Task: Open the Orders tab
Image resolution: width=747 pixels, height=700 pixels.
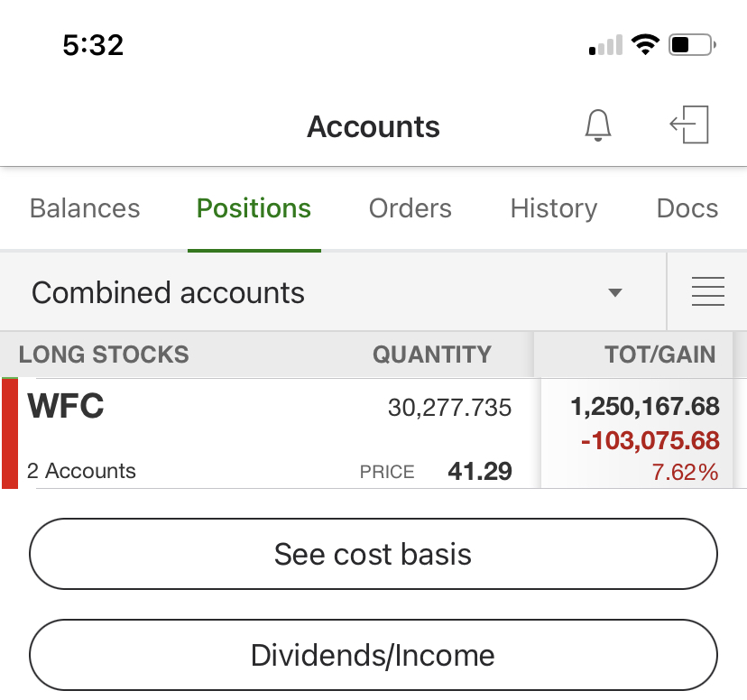Action: pos(410,208)
